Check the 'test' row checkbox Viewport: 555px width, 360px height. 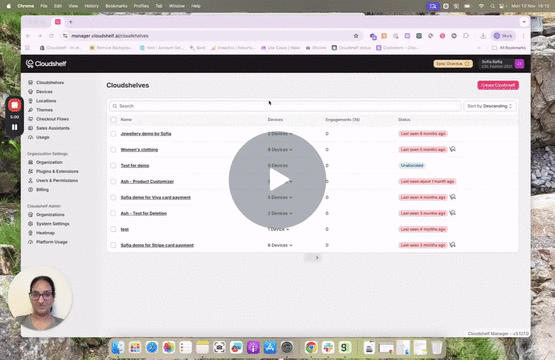[113, 229]
